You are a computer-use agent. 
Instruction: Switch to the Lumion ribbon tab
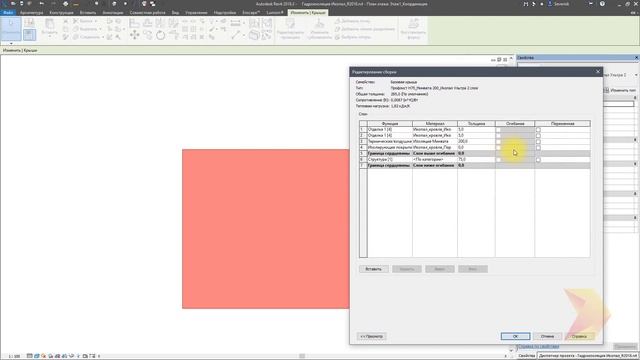(x=274, y=13)
